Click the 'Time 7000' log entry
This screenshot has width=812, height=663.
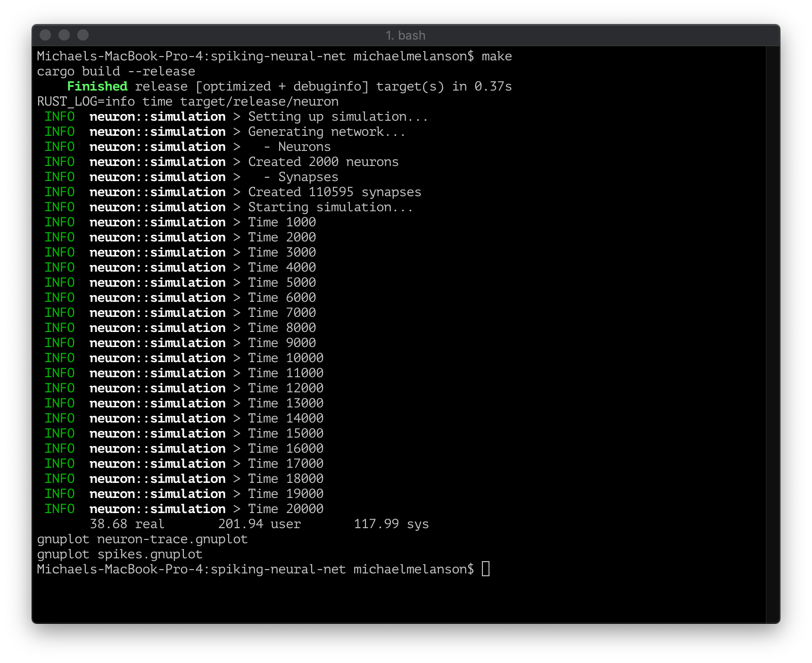(282, 313)
